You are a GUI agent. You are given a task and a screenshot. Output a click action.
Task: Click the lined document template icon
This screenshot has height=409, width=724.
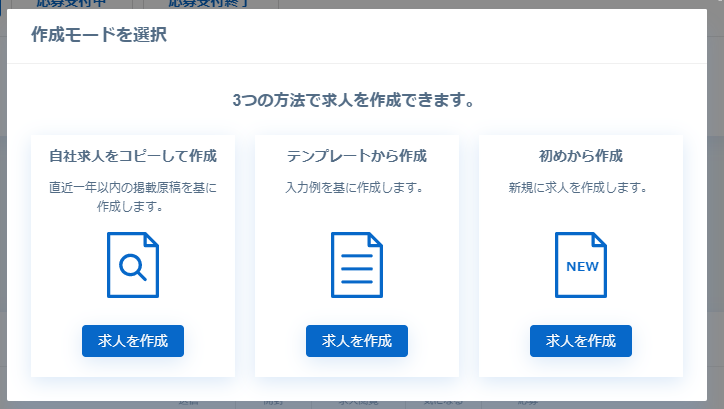357,265
